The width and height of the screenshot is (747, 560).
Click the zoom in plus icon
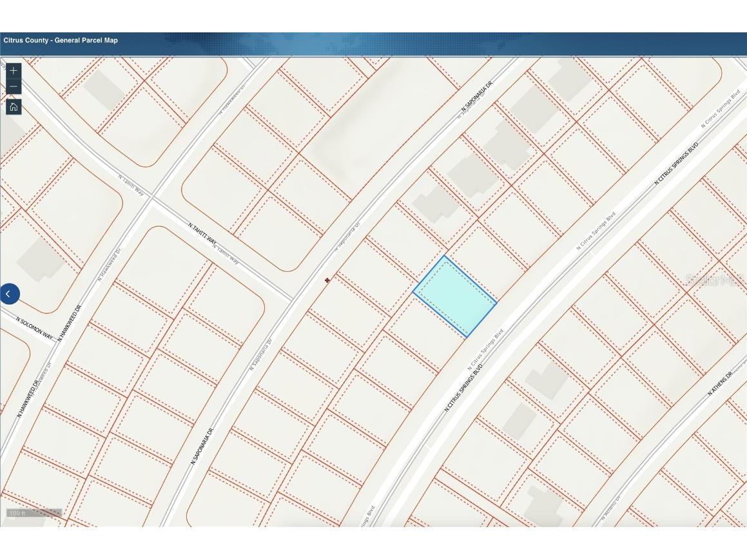[x=13, y=70]
